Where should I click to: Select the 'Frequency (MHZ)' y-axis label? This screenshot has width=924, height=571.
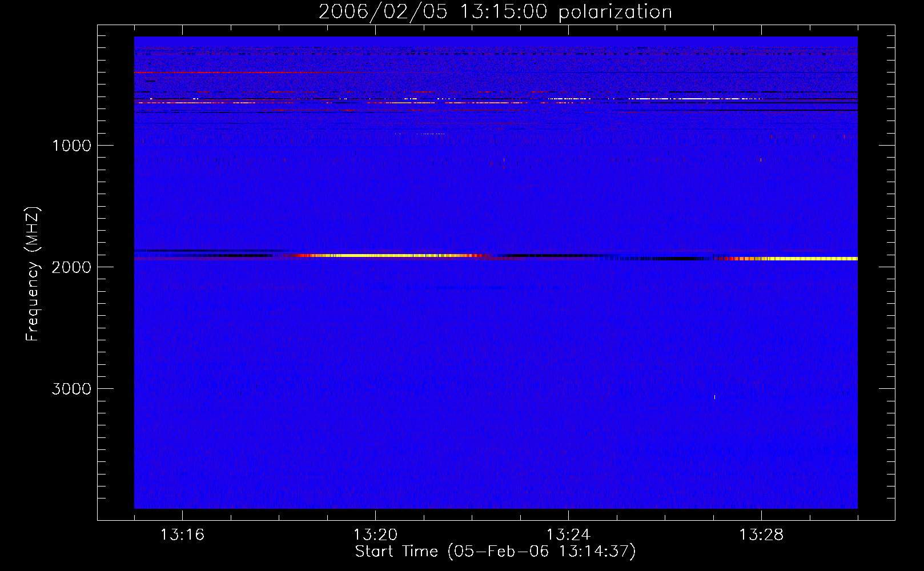[x=33, y=274]
